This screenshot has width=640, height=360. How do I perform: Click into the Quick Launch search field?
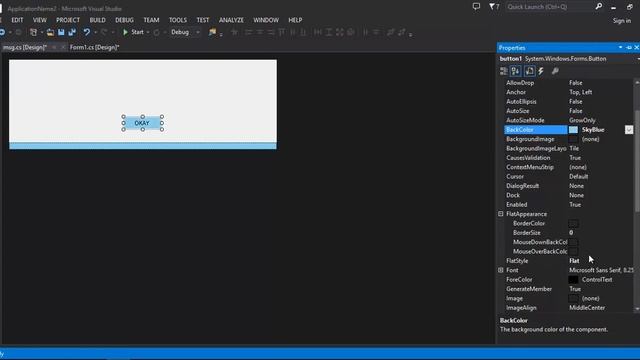tap(549, 7)
